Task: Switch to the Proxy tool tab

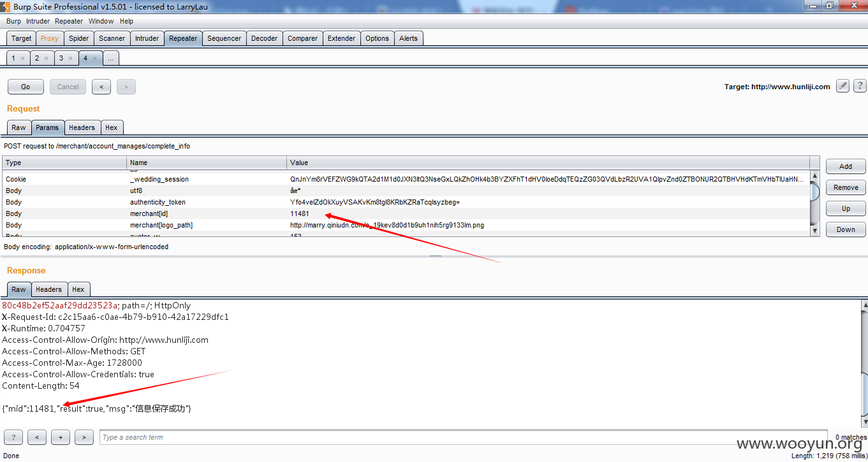Action: [50, 38]
